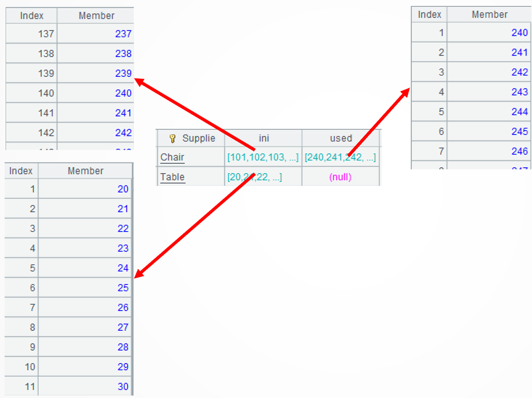Open the Chair key value

point(172,157)
